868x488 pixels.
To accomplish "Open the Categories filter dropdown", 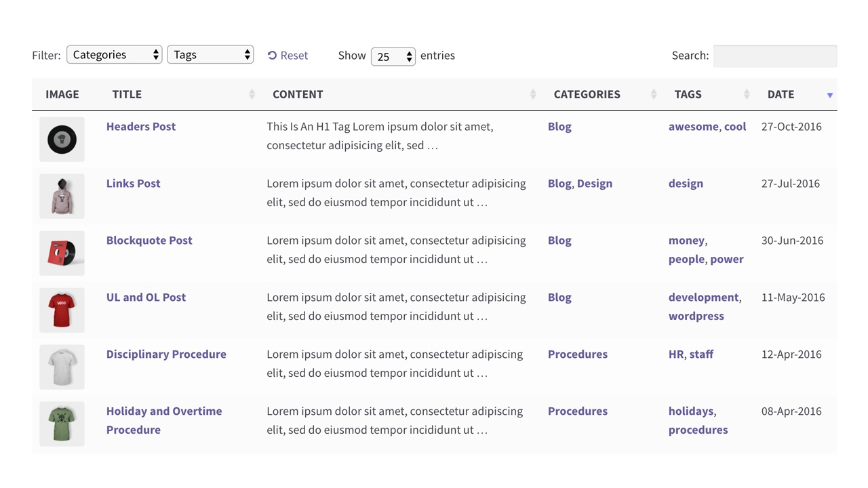I will pos(114,55).
